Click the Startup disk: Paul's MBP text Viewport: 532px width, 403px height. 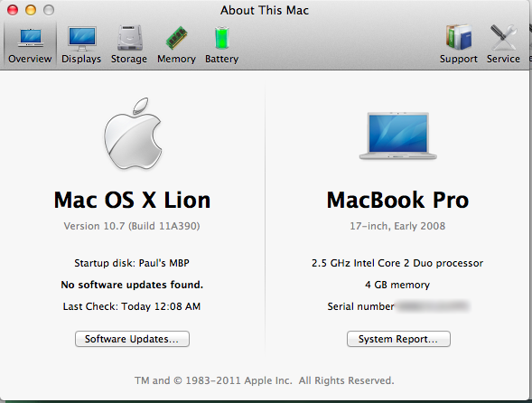[x=132, y=263]
